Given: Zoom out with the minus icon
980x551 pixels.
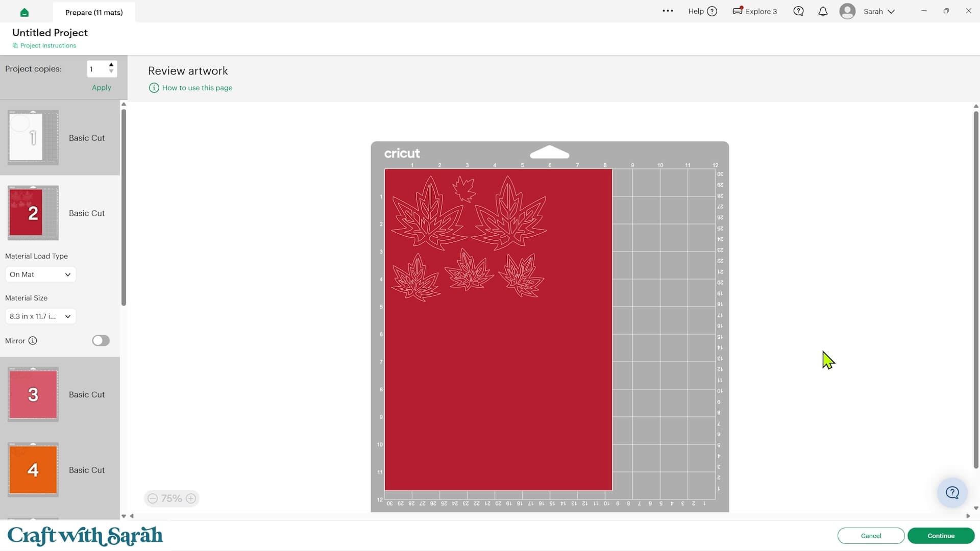Looking at the screenshot, I should 153,498.
